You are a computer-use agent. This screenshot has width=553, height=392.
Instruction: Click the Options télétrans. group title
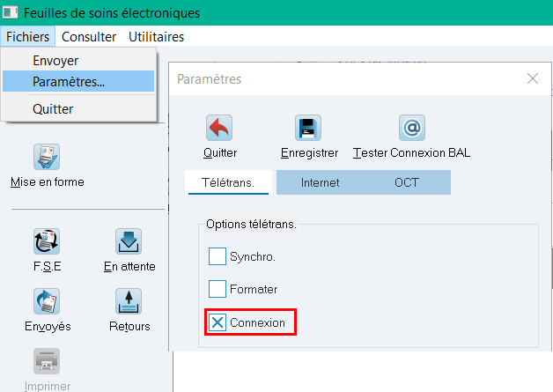pyautogui.click(x=251, y=224)
